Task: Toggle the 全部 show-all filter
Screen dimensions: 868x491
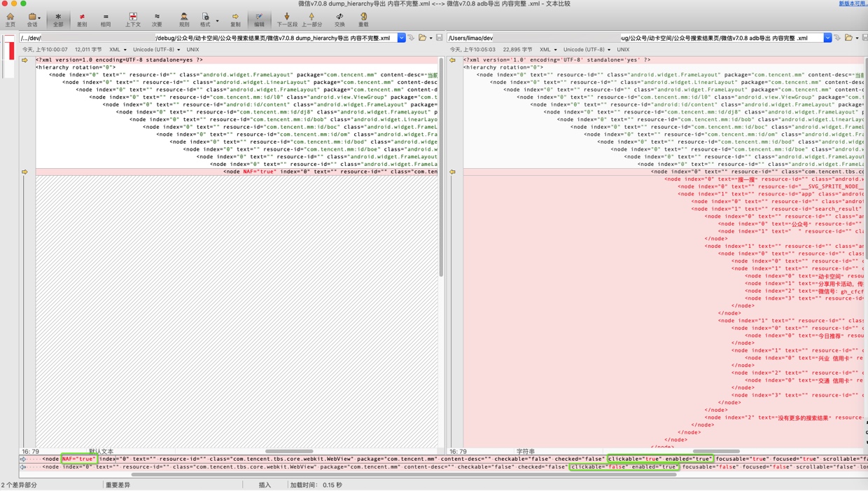Action: click(58, 20)
